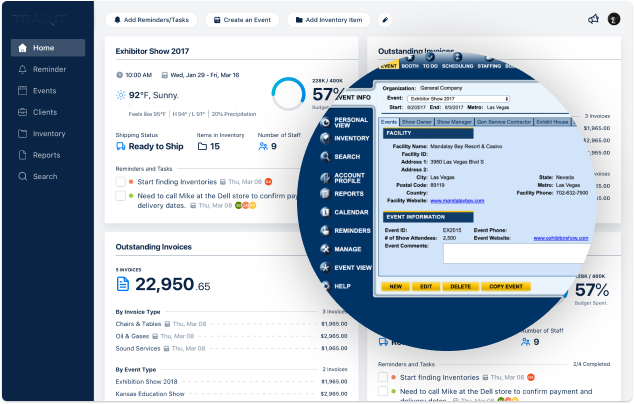Open SEARCH in the magnified legacy menu

point(340,157)
